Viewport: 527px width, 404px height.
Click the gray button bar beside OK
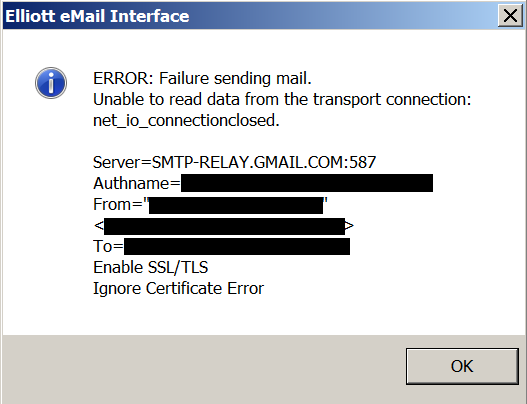(202, 368)
